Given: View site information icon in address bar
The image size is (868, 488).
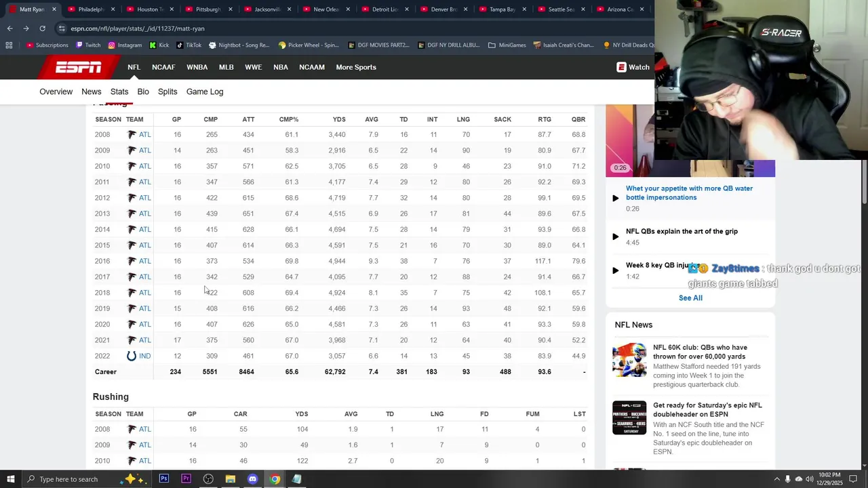Looking at the screenshot, I should 62,28.
